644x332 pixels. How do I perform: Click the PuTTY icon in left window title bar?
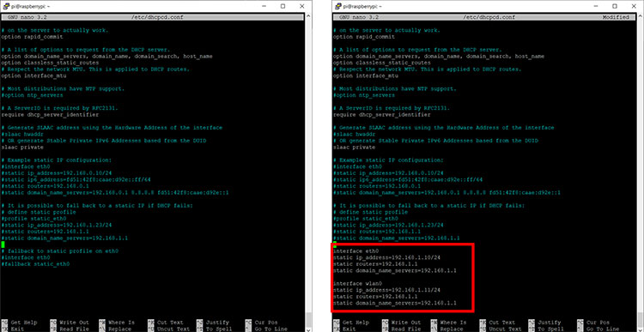(5, 6)
